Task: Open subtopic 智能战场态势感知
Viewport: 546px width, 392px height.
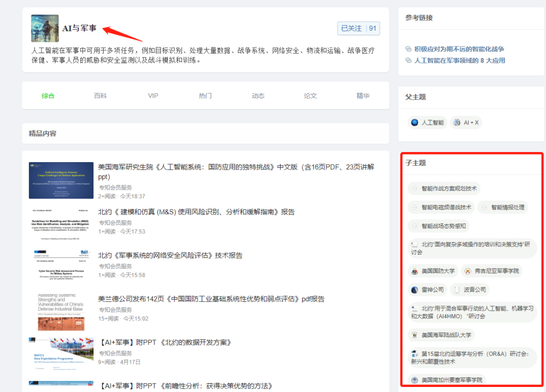Action: (438, 226)
